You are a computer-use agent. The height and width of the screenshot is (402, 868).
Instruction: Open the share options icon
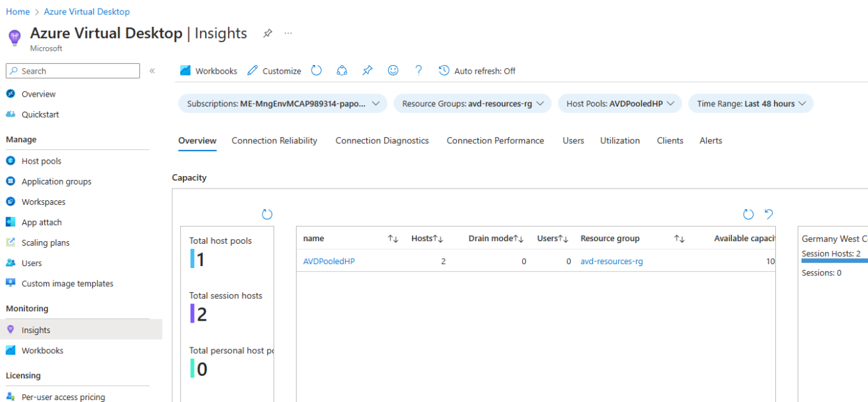[342, 70]
